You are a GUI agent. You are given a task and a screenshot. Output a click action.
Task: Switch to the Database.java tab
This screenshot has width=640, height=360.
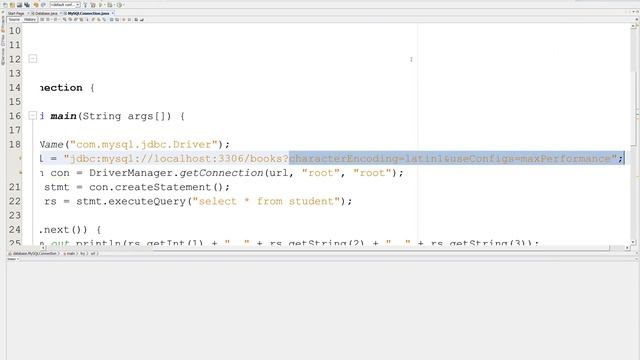point(46,13)
